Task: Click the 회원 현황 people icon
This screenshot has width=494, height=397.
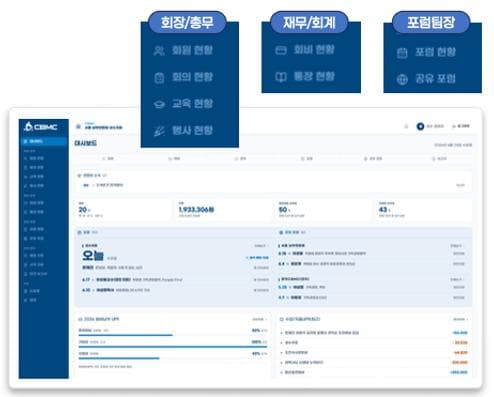Action: [x=159, y=51]
